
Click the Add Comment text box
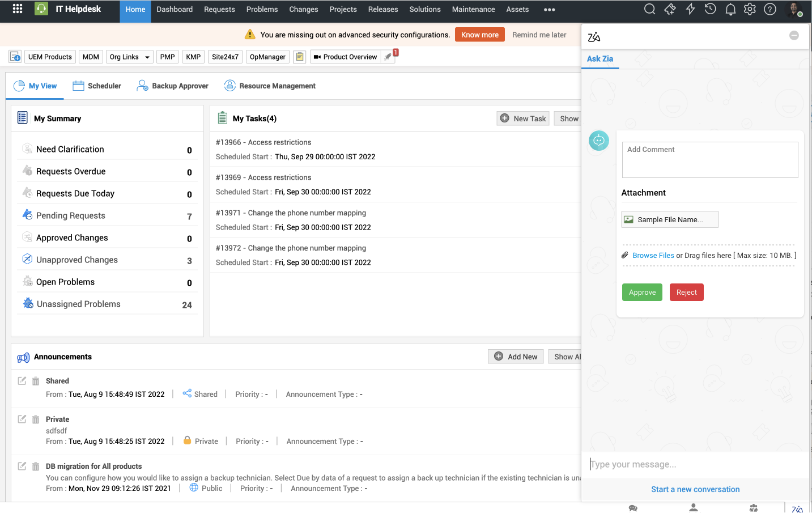[709, 160]
